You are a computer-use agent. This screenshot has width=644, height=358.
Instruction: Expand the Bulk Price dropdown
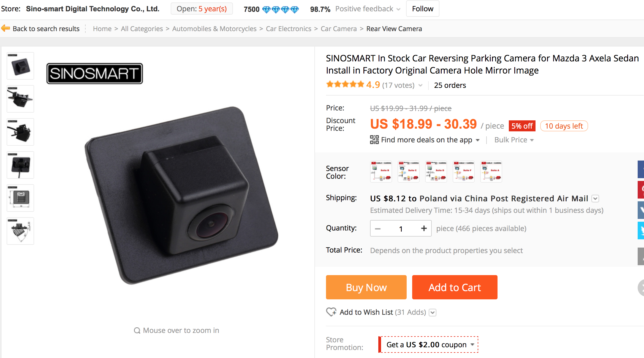point(514,140)
